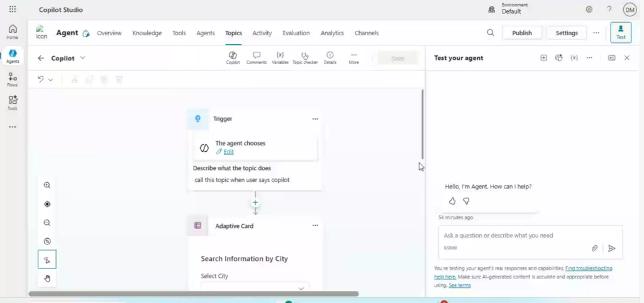Open test pane variables icon
The height and width of the screenshot is (303, 644).
[574, 58]
